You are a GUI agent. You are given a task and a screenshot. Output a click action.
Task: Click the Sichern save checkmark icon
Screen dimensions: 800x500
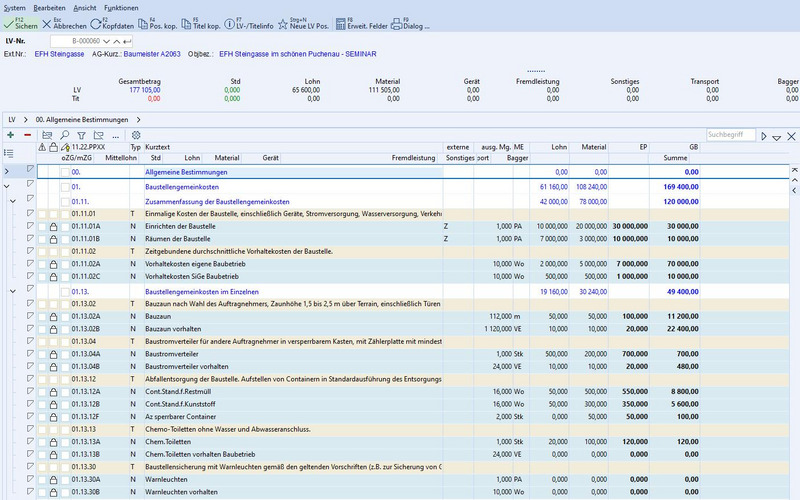tap(9, 22)
